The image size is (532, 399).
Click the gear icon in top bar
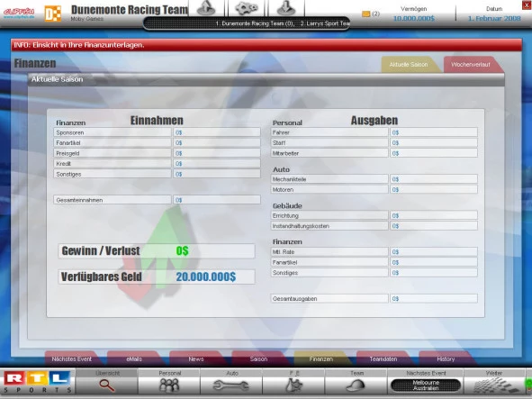click(247, 8)
